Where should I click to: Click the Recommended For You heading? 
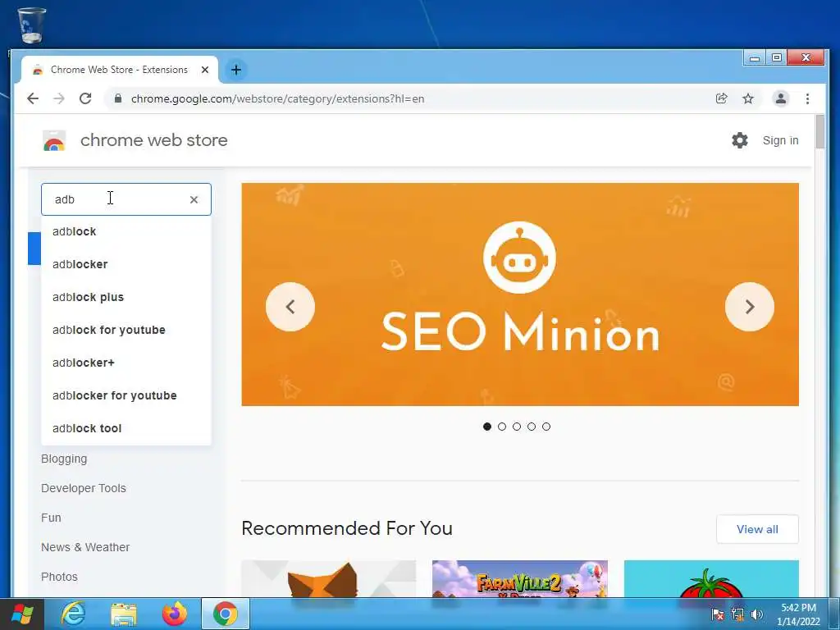point(347,528)
